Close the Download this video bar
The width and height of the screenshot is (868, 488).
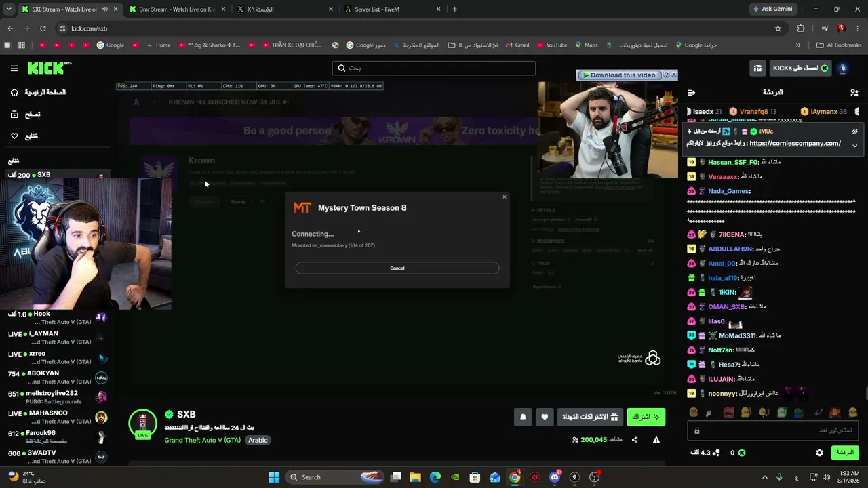pos(673,75)
